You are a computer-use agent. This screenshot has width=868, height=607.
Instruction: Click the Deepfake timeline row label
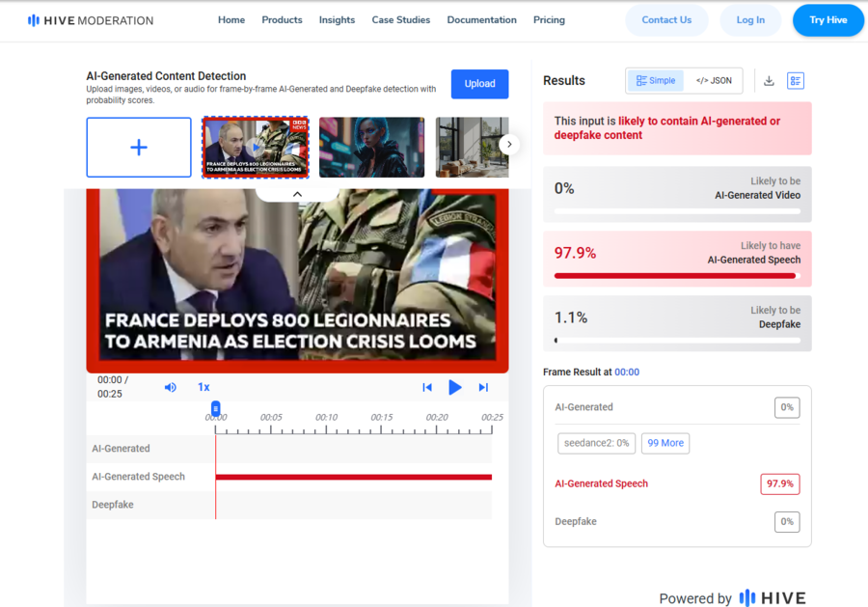113,505
